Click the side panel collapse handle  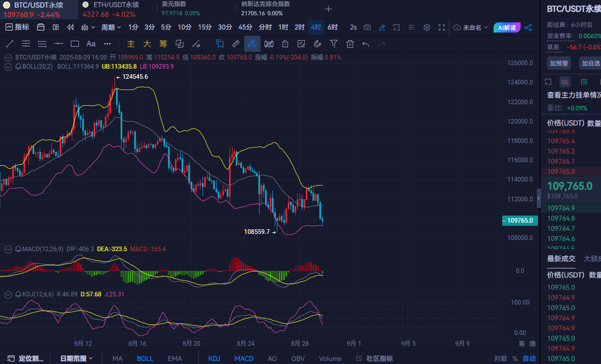539,198
